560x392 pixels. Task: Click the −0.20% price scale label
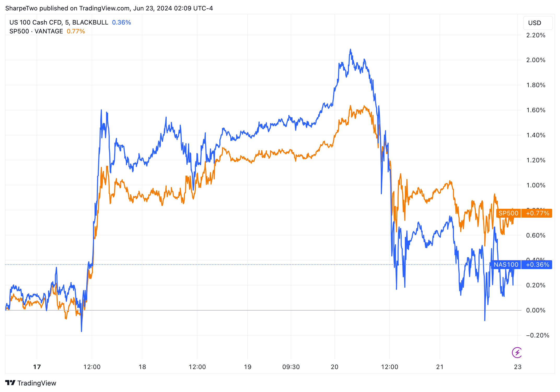(x=536, y=335)
